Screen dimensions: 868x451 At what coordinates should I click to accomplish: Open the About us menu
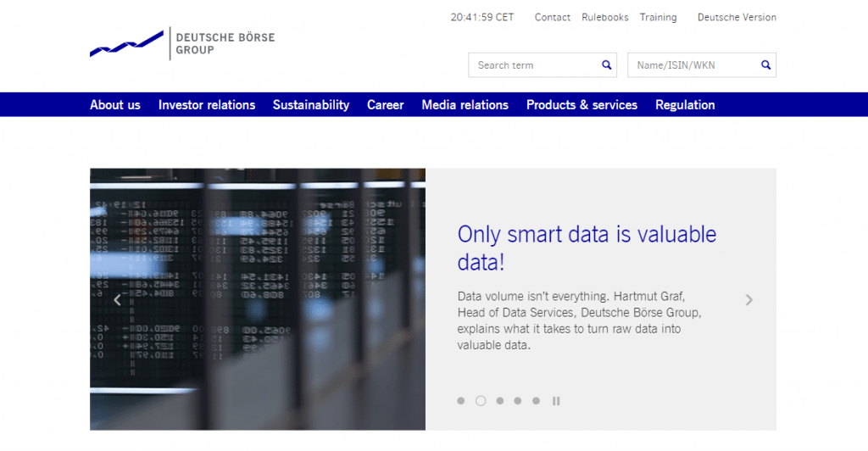115,105
